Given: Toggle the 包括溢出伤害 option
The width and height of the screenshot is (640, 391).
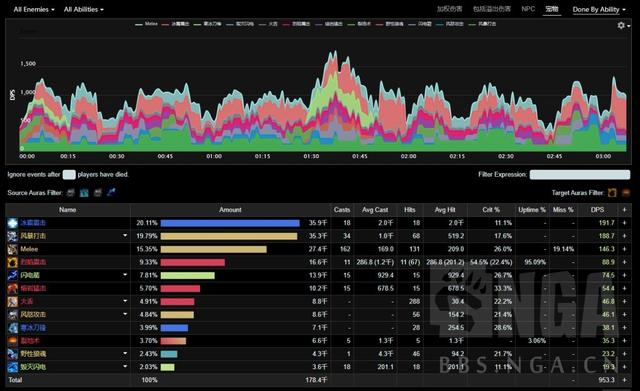Looking at the screenshot, I should click(491, 9).
